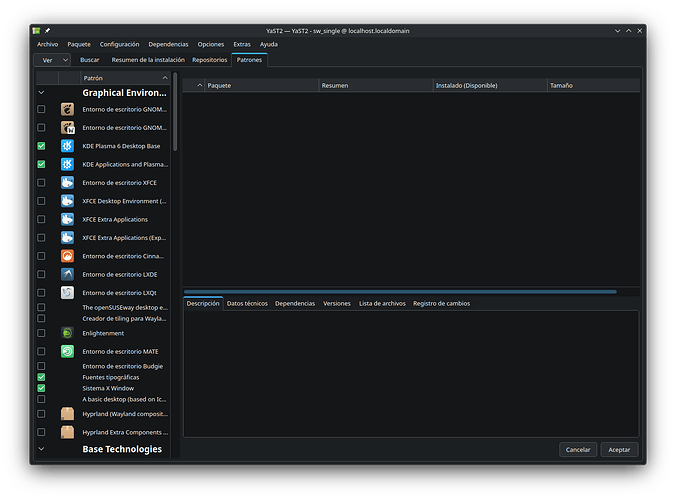
Task: Click the LXQt desktop pattern icon
Action: click(67, 293)
